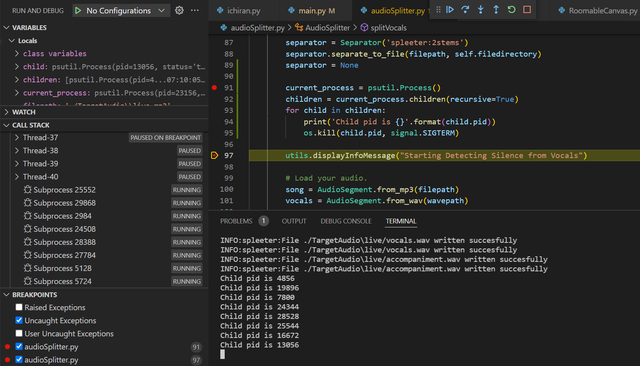Grab the debug toolbar drag handle
640x366 pixels.
tap(438, 9)
